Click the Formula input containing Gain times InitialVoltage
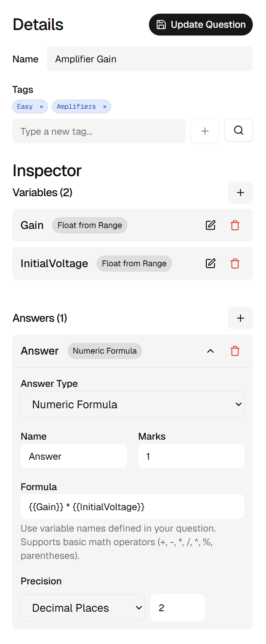266x644 pixels. (x=133, y=506)
